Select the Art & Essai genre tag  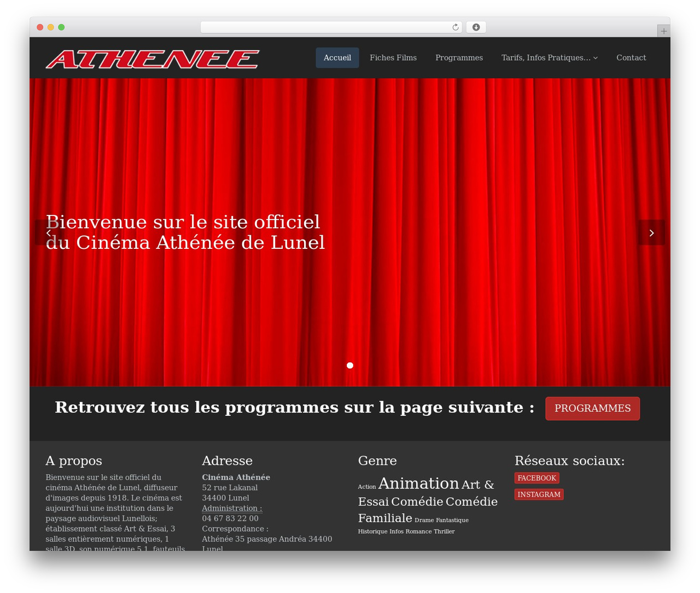[x=426, y=493]
